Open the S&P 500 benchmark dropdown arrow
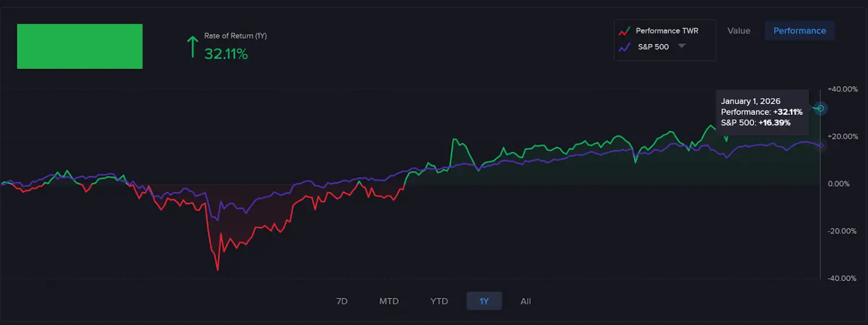Image resolution: width=868 pixels, height=325 pixels. [x=682, y=46]
